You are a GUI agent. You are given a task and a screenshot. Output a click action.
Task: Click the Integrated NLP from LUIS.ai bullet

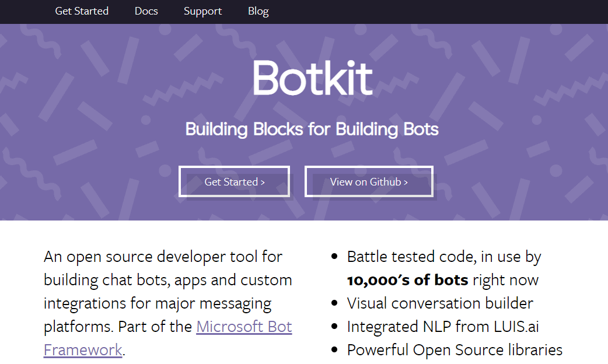point(443,327)
